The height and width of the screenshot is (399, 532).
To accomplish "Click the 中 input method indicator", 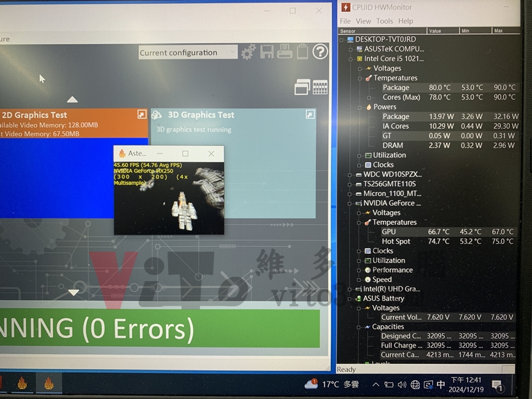I will 441,384.
